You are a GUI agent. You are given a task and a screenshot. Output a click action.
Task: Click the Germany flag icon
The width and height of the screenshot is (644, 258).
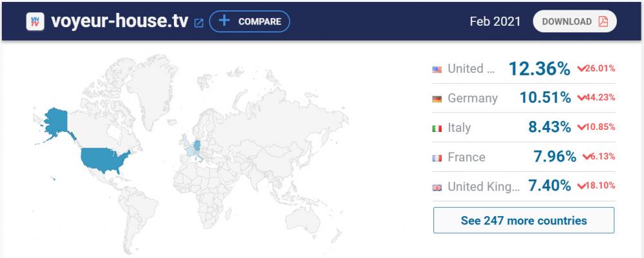point(437,98)
